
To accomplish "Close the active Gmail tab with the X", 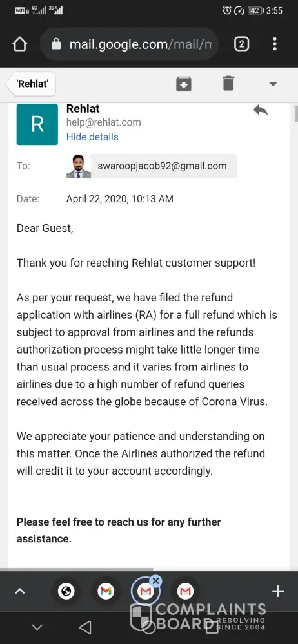I will (x=155, y=581).
